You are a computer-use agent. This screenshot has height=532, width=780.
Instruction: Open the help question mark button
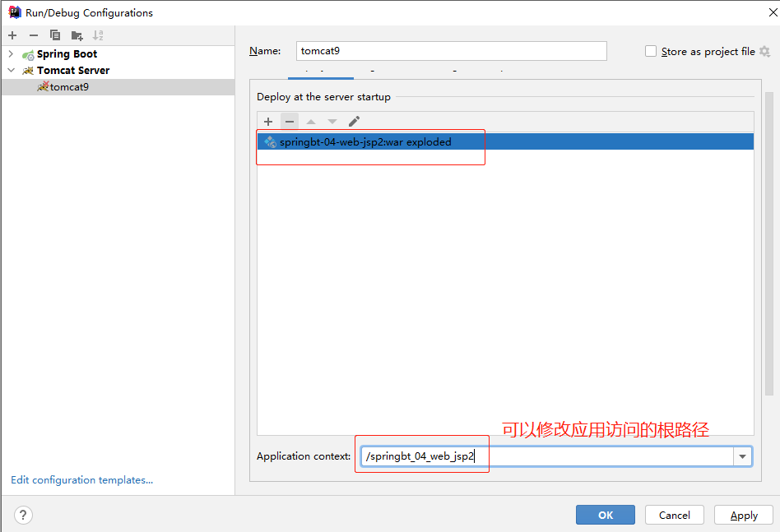tap(23, 515)
